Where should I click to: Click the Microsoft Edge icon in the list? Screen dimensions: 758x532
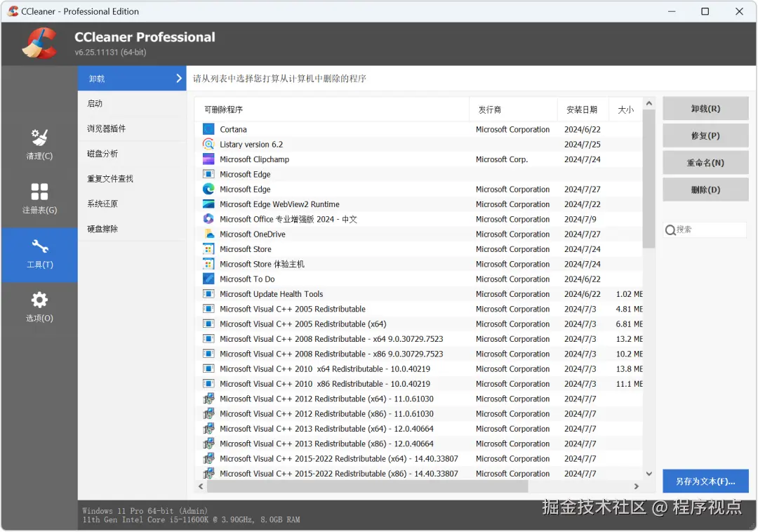208,174
